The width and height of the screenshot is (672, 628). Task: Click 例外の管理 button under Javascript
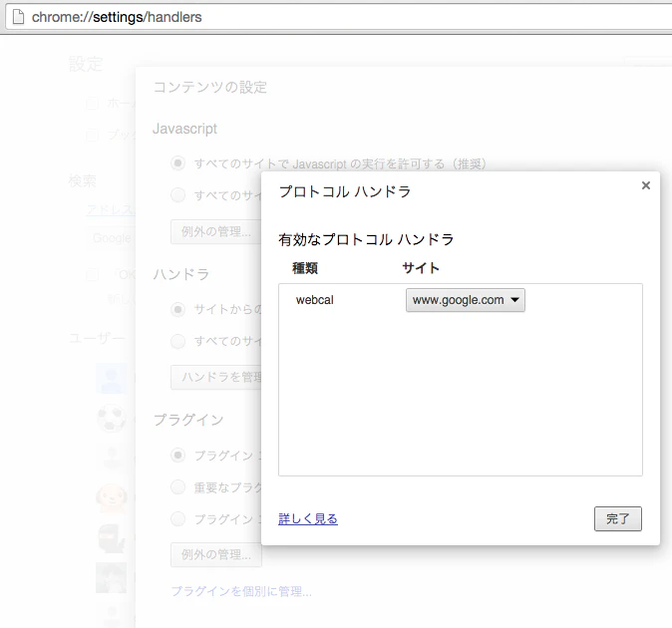pyautogui.click(x=215, y=231)
